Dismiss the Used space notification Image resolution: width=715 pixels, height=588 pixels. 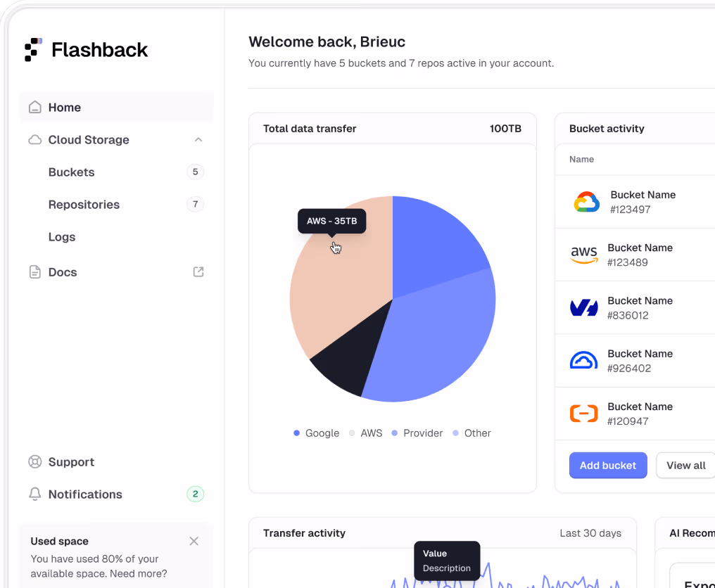[194, 541]
